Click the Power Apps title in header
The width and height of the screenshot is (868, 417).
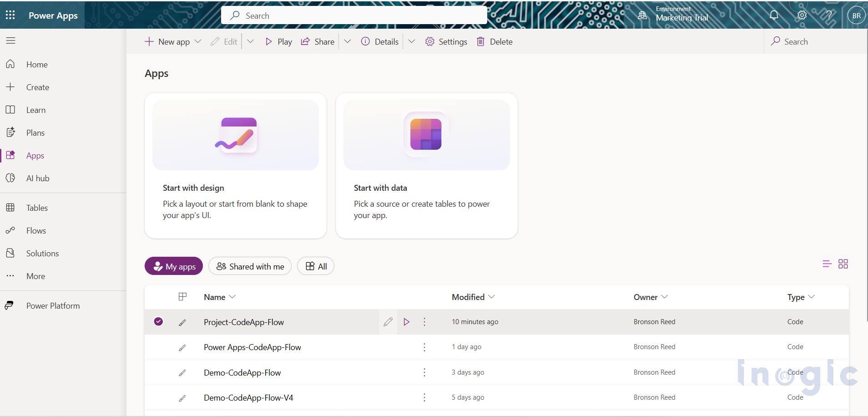[53, 15]
